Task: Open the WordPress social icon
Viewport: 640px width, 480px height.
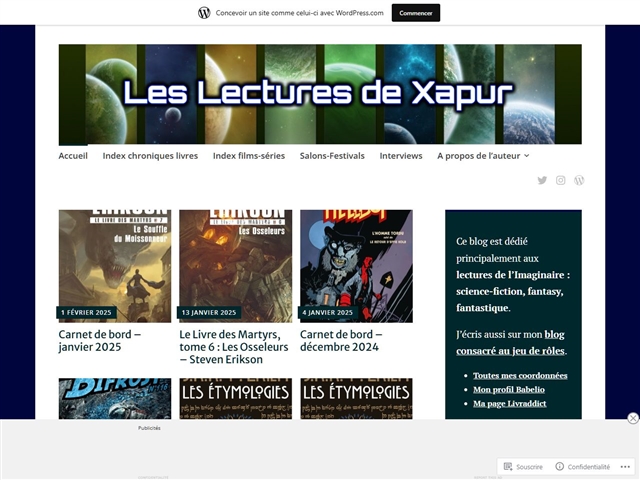Action: (x=579, y=180)
